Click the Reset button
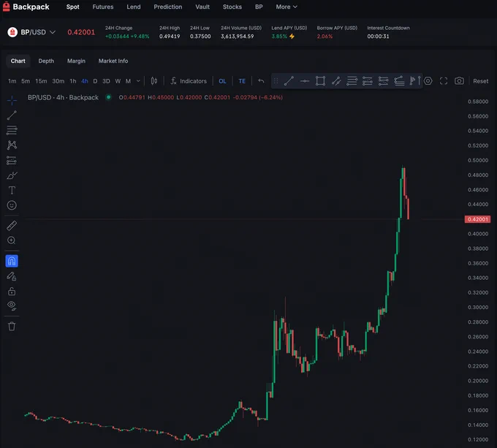Image resolution: width=497 pixels, height=448 pixels. (480, 81)
